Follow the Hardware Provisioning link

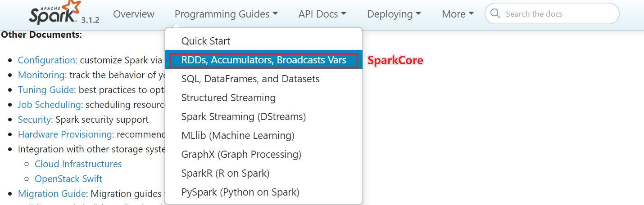coord(65,134)
